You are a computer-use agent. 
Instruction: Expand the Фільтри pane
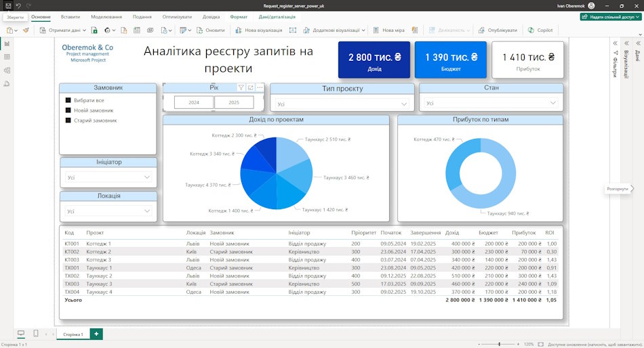click(616, 43)
